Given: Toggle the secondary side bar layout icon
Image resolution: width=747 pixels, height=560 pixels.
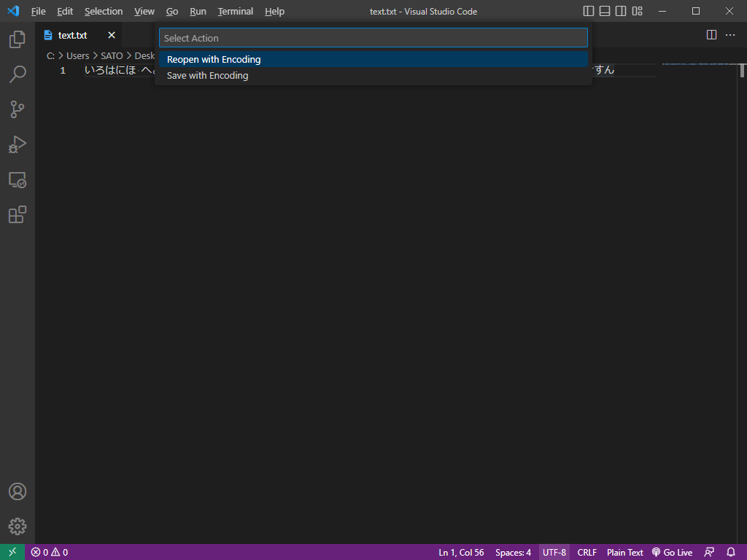Looking at the screenshot, I should pos(621,11).
